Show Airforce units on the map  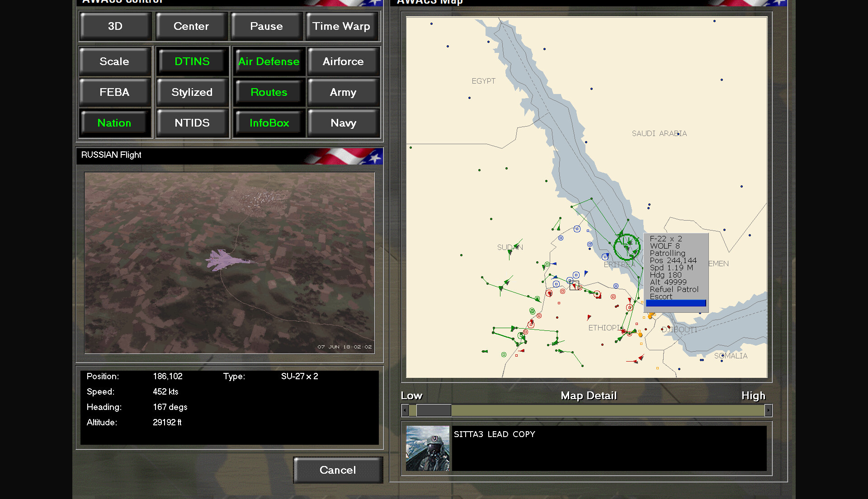343,61
